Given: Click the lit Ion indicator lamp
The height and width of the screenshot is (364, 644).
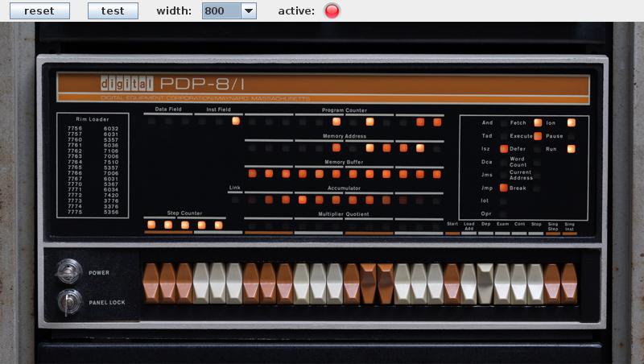Looking at the screenshot, I should [x=571, y=122].
